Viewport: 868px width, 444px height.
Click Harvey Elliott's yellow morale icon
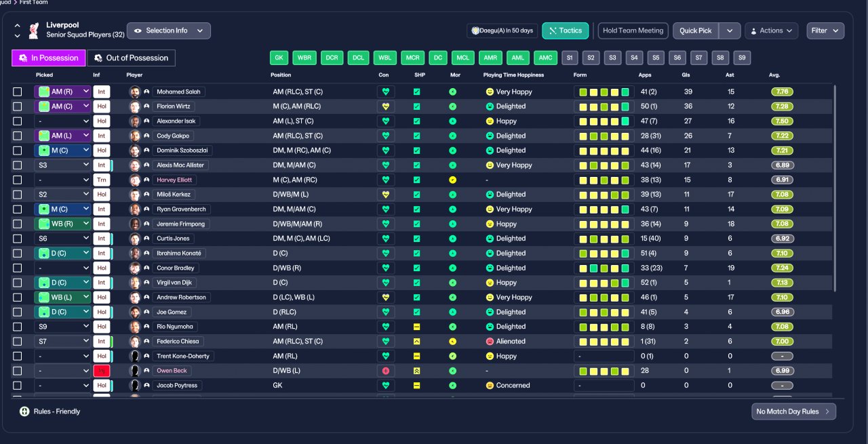coord(452,180)
